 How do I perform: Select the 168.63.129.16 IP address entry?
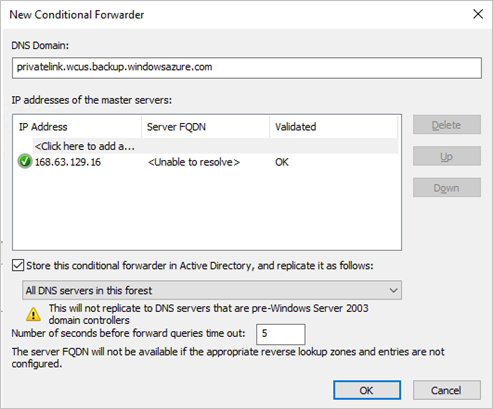tap(68, 162)
